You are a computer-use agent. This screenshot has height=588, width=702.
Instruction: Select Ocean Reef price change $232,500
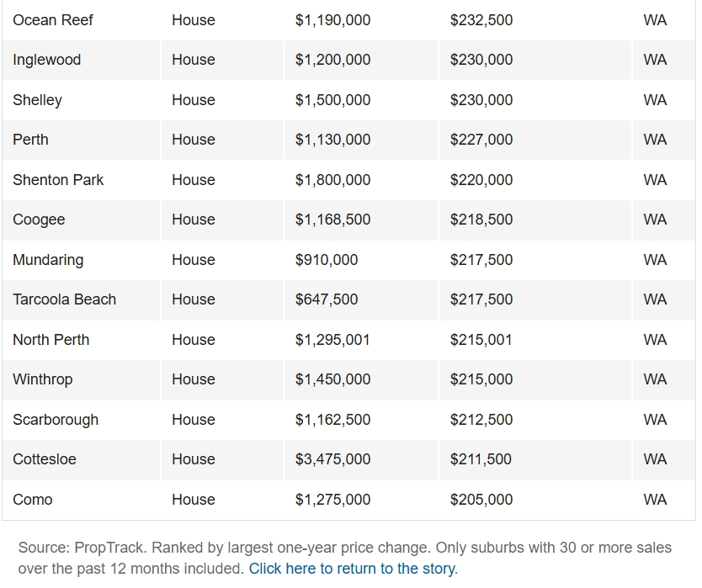[x=481, y=20]
